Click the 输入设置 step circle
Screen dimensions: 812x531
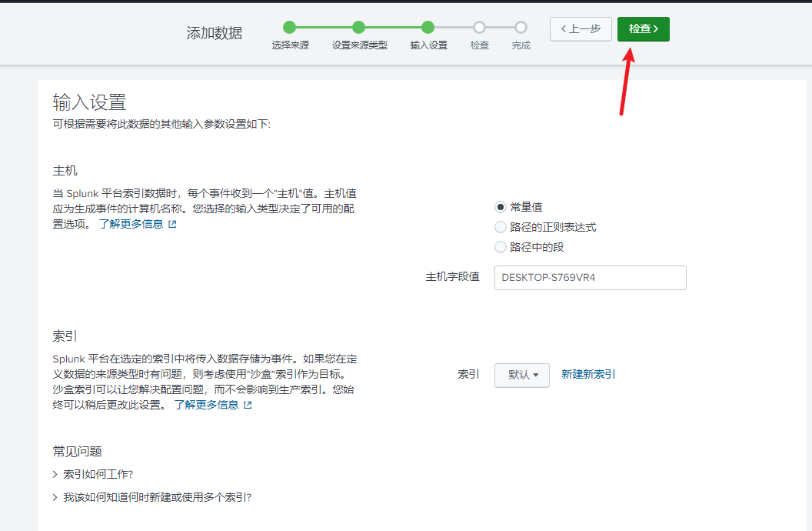point(428,28)
